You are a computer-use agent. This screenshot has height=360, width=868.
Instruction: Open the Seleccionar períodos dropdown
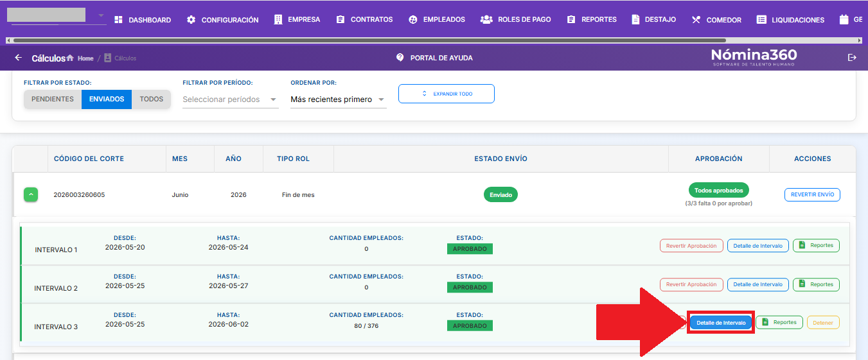[230, 99]
